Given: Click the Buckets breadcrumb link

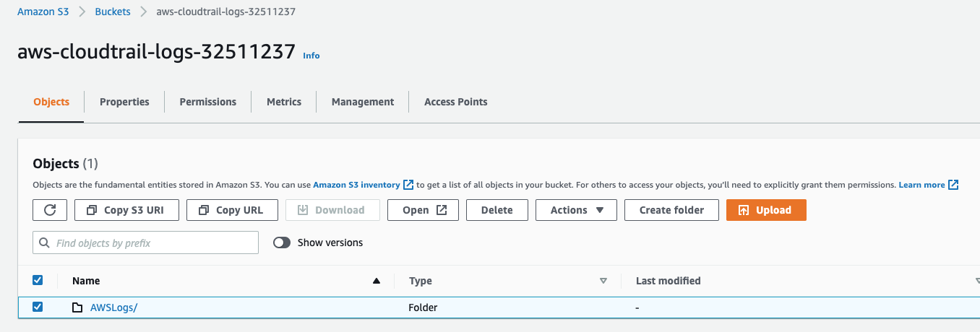Looking at the screenshot, I should [113, 12].
